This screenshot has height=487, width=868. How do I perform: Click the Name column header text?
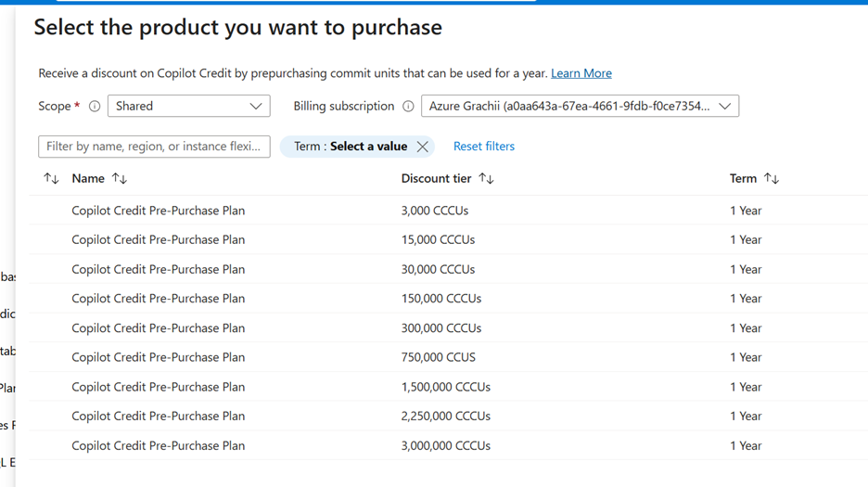click(x=88, y=178)
